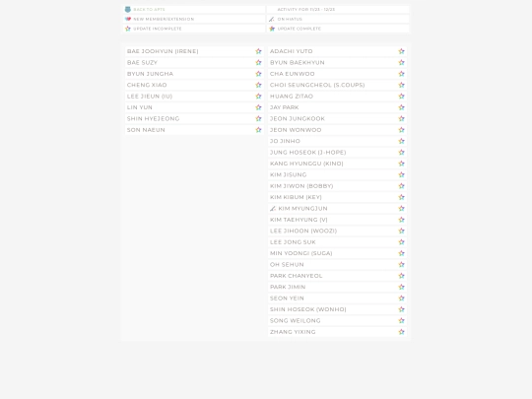Select the Jeon Jungkook name
The width and height of the screenshot is (532, 399).
point(298,118)
